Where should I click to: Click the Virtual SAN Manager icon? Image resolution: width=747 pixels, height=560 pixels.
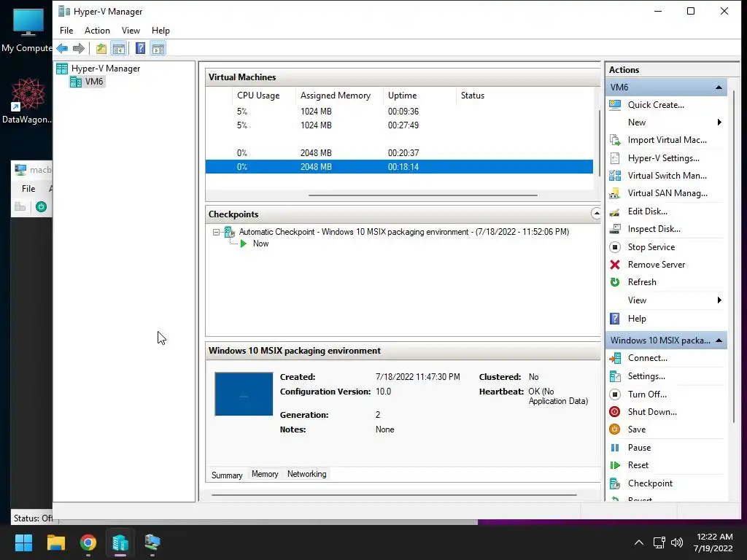(x=615, y=193)
